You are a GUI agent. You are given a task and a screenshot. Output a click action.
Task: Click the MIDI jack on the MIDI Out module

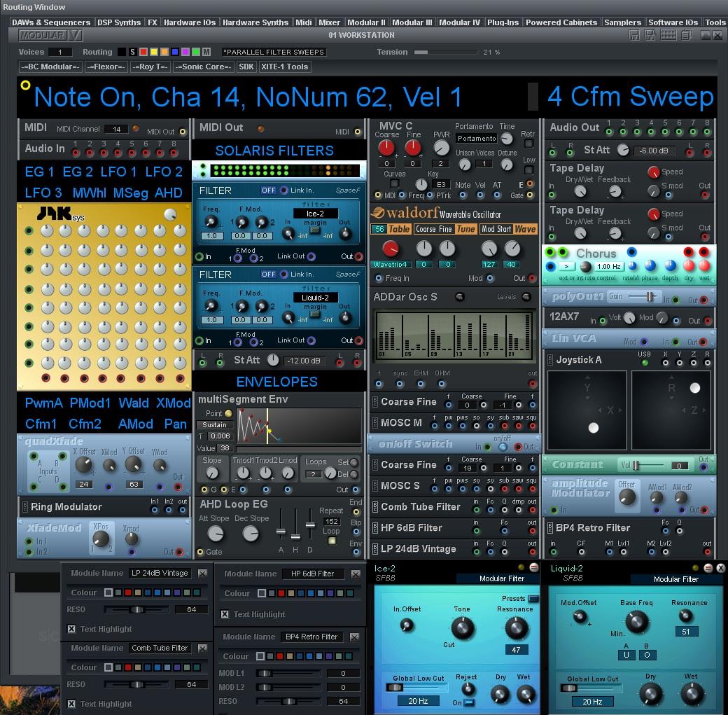coord(358,132)
